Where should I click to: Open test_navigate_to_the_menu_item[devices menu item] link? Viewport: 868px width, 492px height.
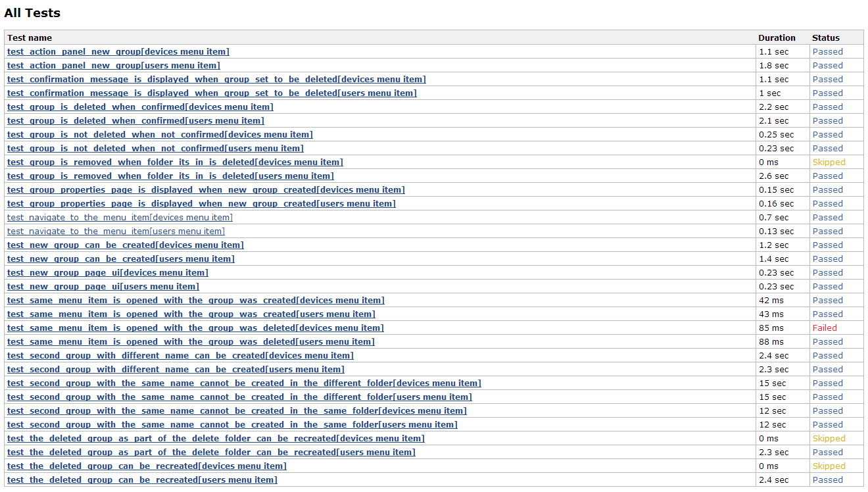point(120,218)
